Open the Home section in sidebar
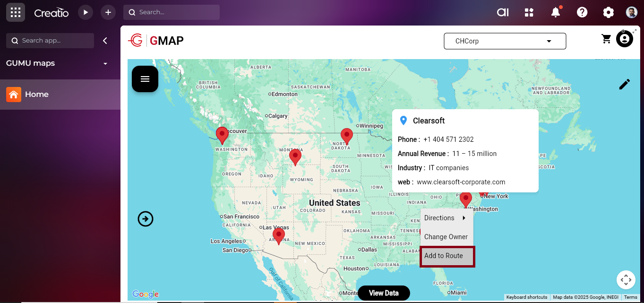This screenshot has width=644, height=303. coord(60,95)
